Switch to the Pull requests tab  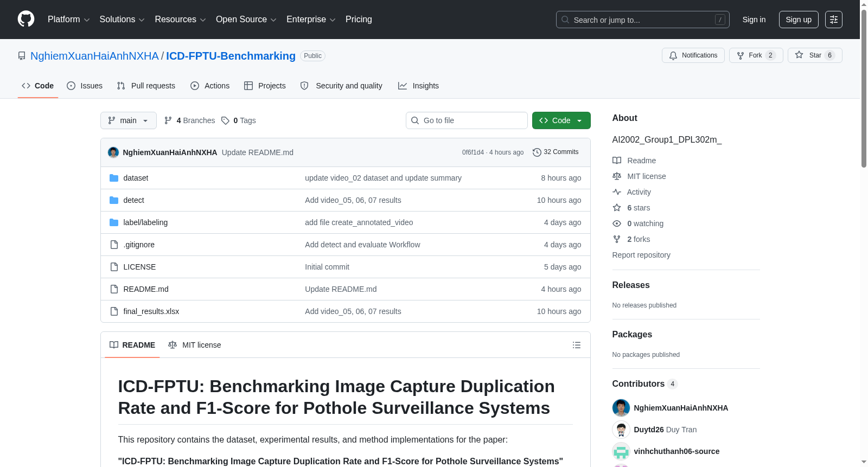(x=146, y=86)
